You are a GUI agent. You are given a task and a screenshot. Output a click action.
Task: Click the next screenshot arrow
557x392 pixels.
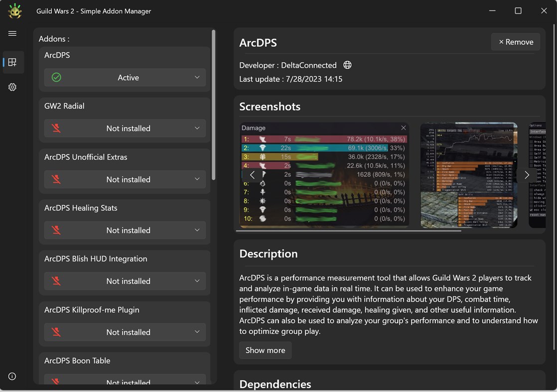point(527,175)
